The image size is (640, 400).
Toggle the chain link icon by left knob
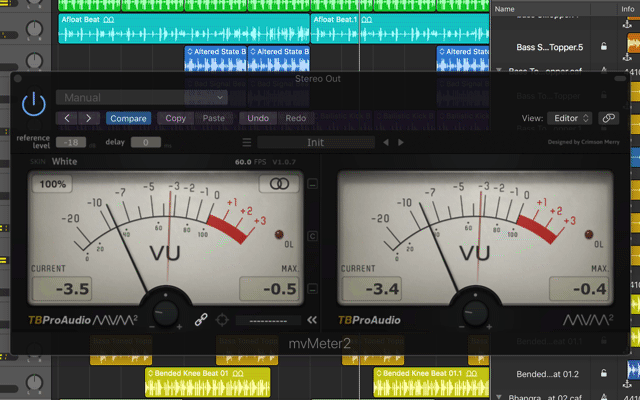click(x=201, y=320)
